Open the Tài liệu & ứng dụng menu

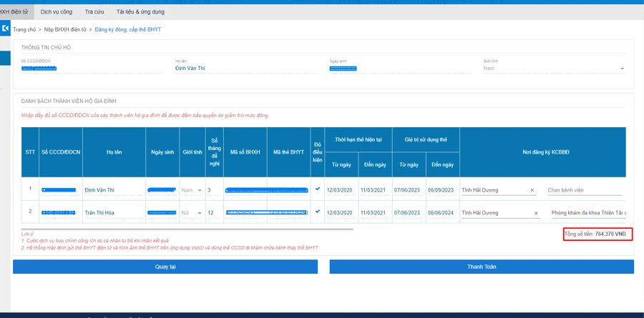[x=140, y=12]
